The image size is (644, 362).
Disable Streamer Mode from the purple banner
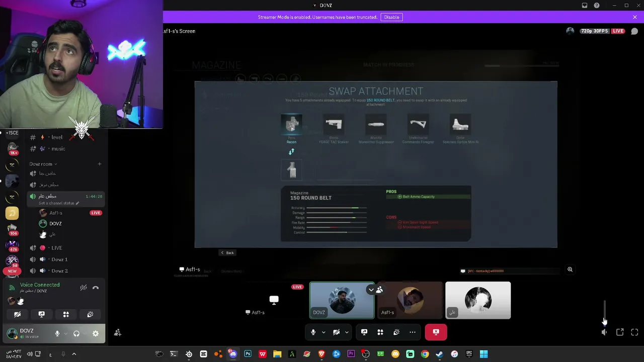(x=391, y=17)
